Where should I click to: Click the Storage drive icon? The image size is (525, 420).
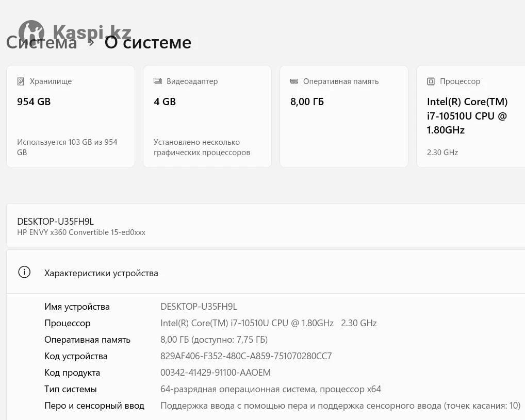pos(21,81)
